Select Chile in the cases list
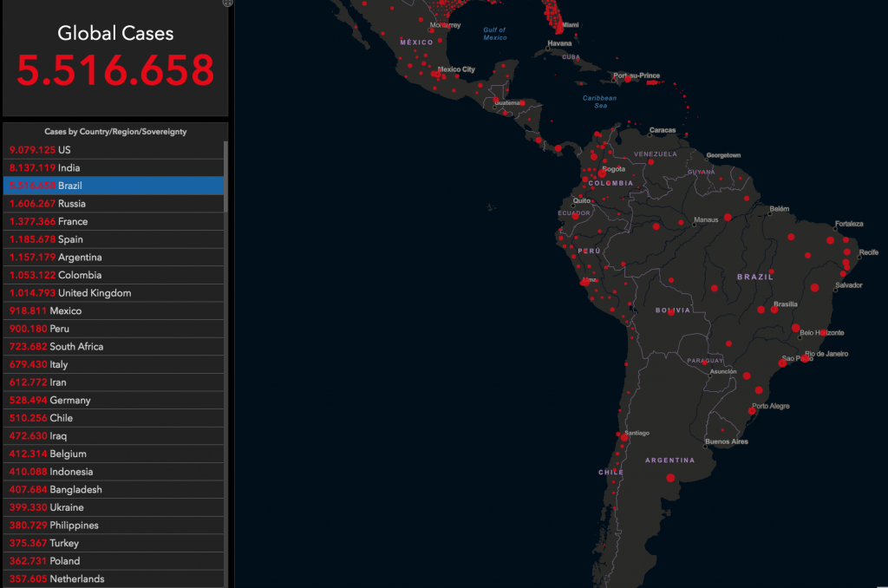The height and width of the screenshot is (588, 888). coord(114,418)
